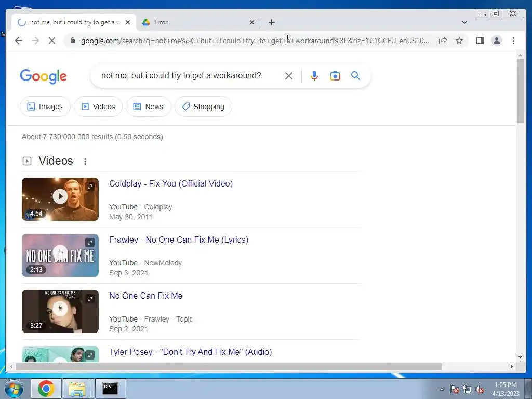Open the 'No One Can Fix Me' link
The height and width of the screenshot is (399, 532).
(x=146, y=296)
